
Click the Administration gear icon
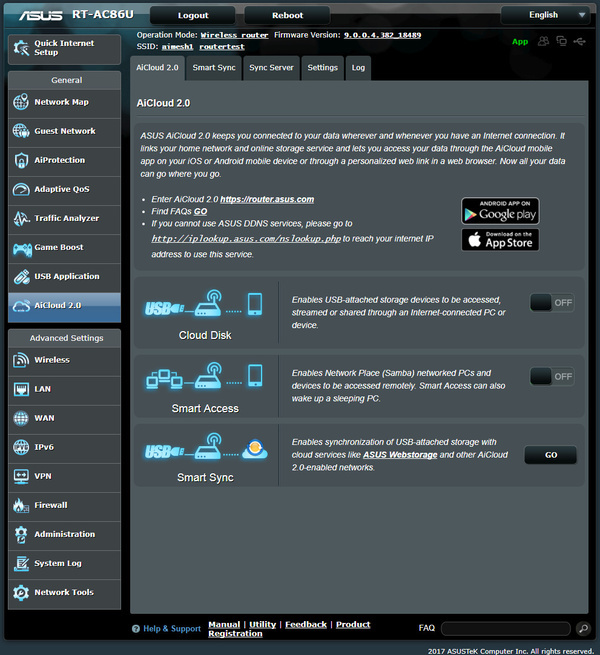pyautogui.click(x=21, y=535)
